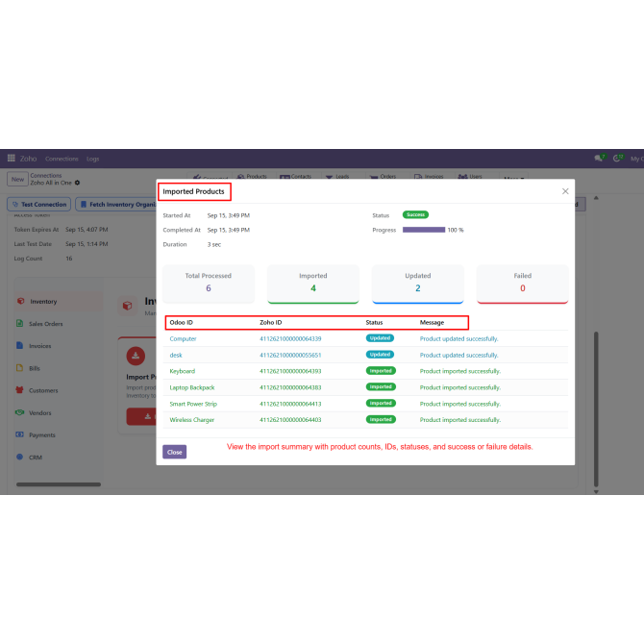
Task: Click the Zoho app title
Action: [x=28, y=159]
